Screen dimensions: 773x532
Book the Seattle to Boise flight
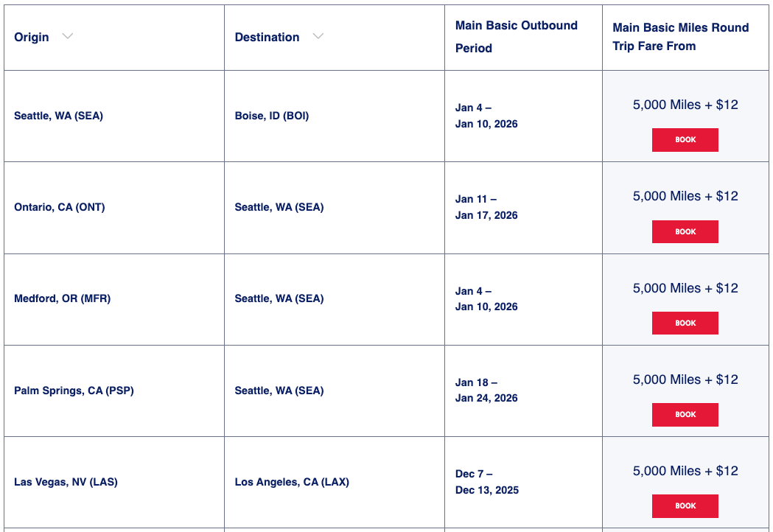(x=685, y=139)
